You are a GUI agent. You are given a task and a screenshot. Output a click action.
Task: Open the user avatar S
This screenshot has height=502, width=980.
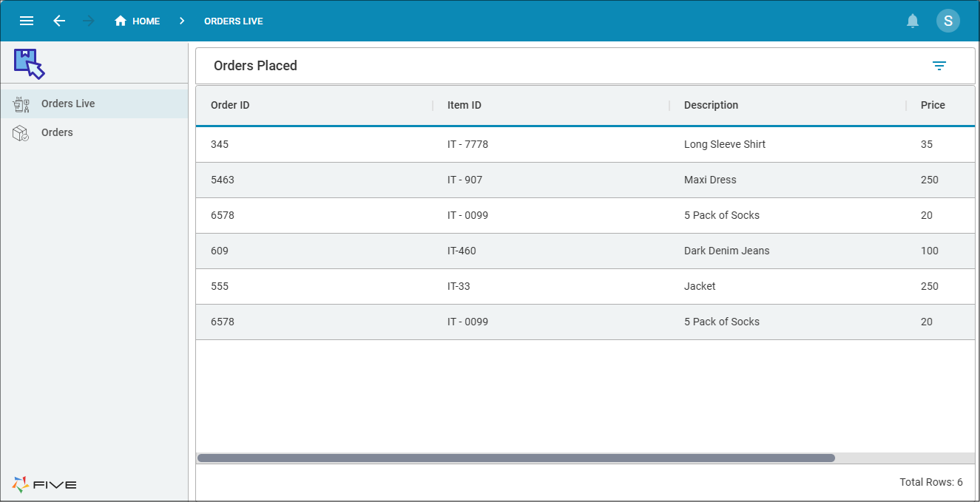click(x=948, y=21)
